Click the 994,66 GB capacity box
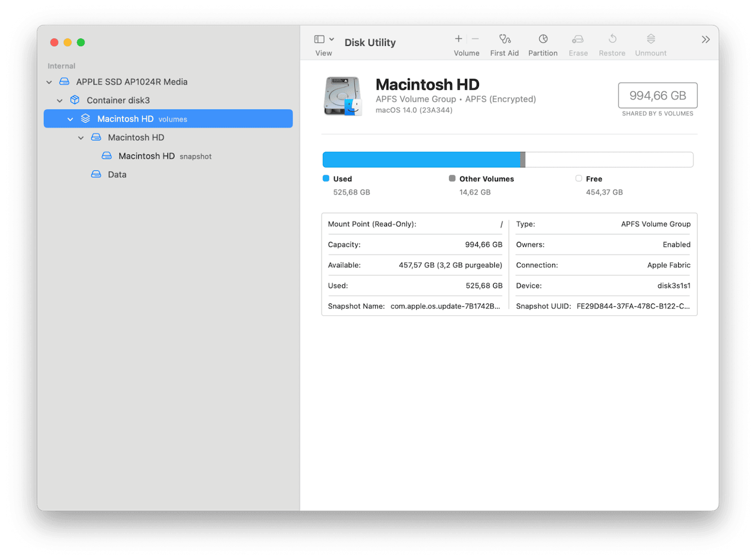 coord(657,95)
